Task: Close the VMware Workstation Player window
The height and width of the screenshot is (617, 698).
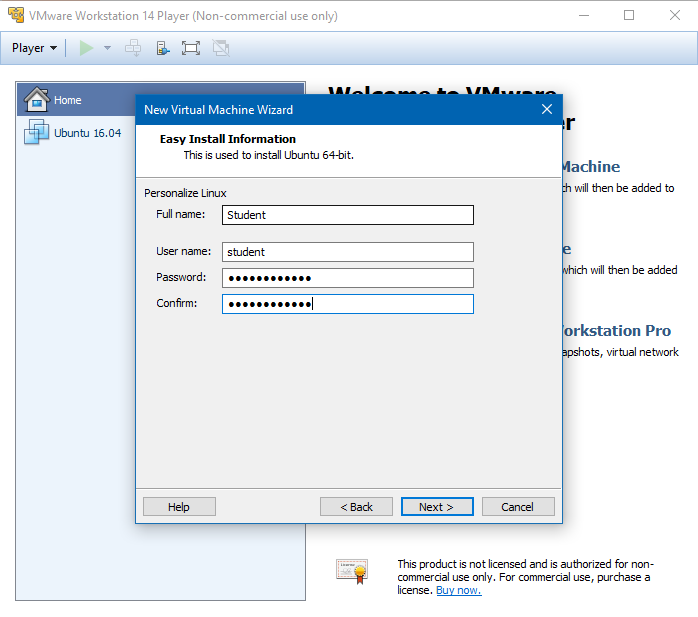Action: point(675,16)
